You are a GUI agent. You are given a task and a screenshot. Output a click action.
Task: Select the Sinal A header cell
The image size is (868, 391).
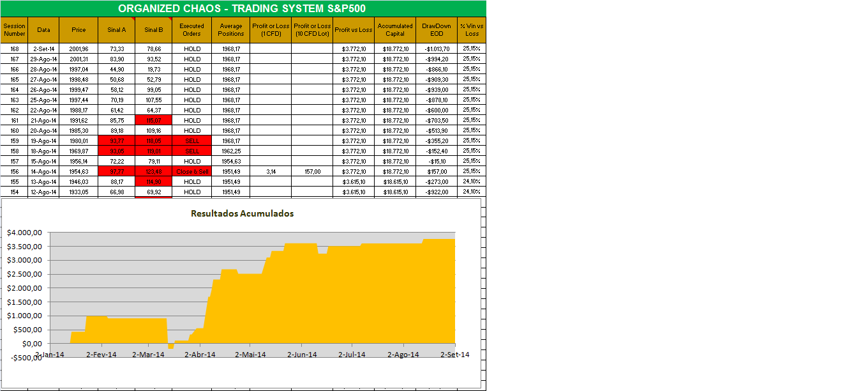tap(117, 30)
